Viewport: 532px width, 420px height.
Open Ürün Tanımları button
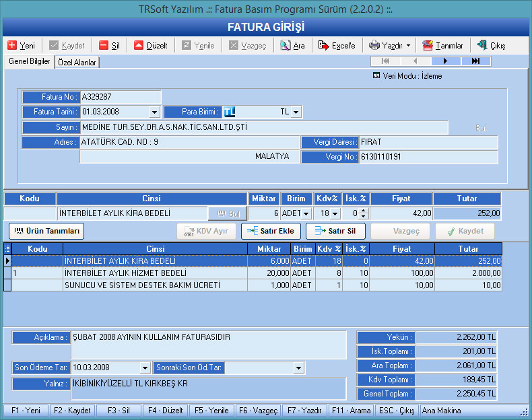pyautogui.click(x=46, y=231)
